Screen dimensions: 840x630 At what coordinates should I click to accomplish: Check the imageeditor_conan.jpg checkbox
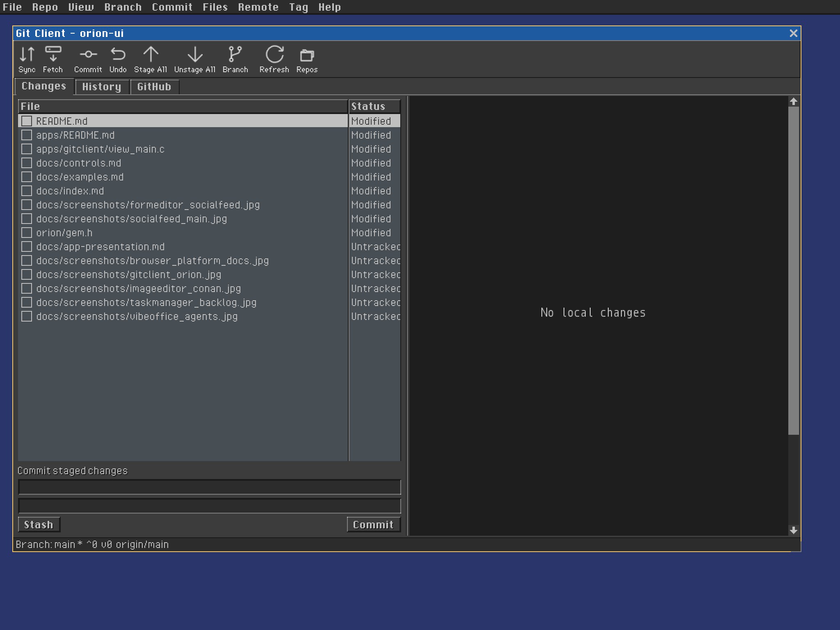pyautogui.click(x=27, y=288)
